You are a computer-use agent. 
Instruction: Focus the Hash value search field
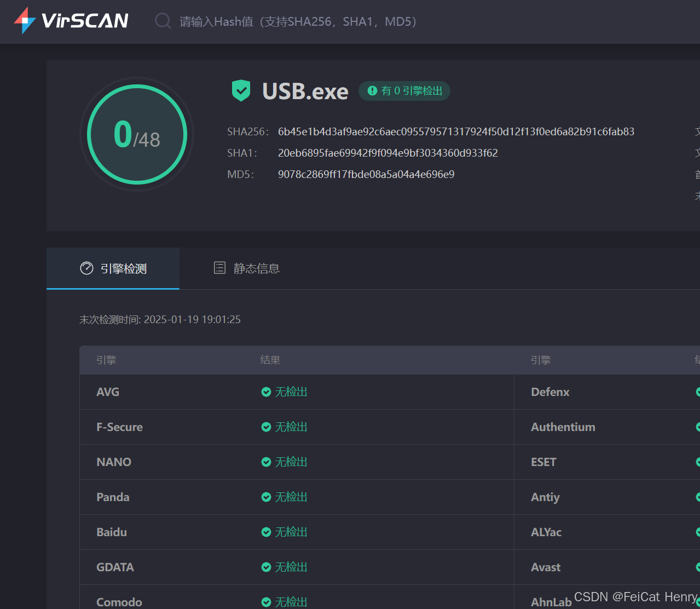(x=299, y=21)
